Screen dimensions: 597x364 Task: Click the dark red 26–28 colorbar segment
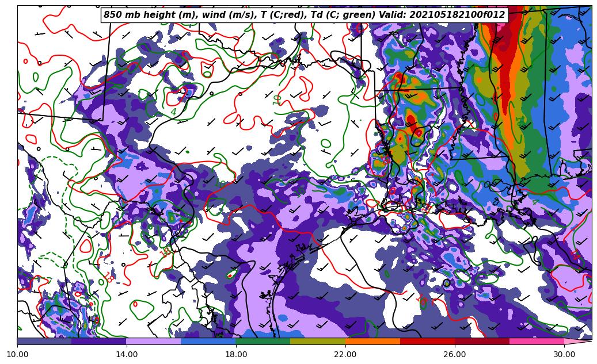482,341
